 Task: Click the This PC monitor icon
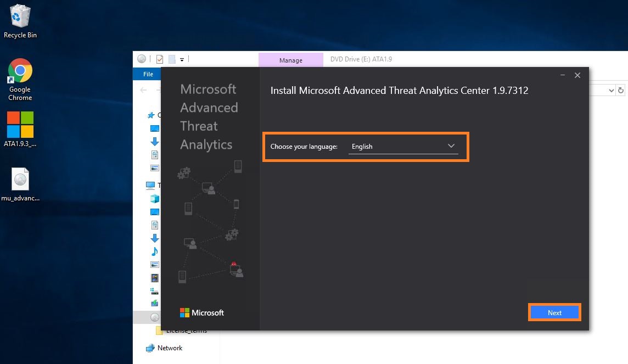pos(150,185)
